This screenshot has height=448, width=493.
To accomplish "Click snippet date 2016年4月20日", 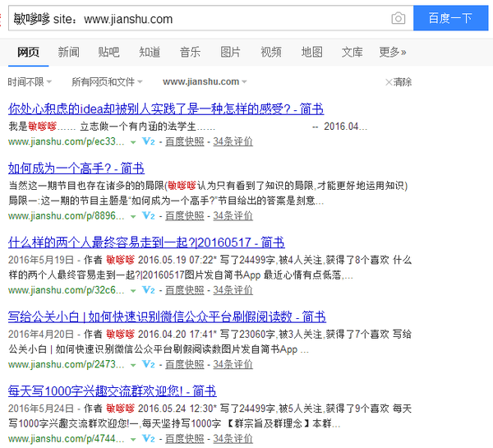I will coord(41,334).
